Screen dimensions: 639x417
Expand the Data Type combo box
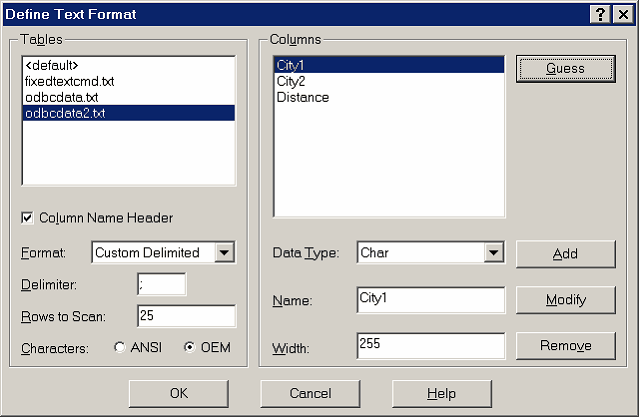point(493,253)
